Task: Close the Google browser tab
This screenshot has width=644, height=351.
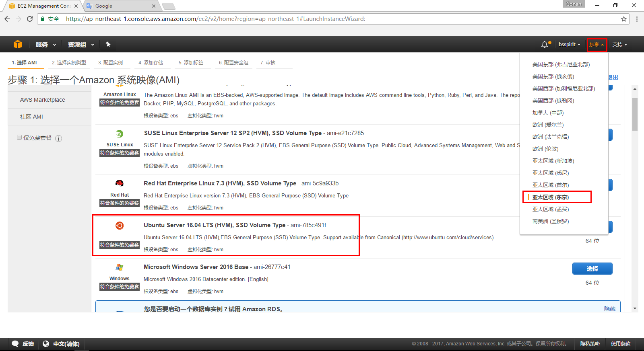Action: [x=154, y=6]
